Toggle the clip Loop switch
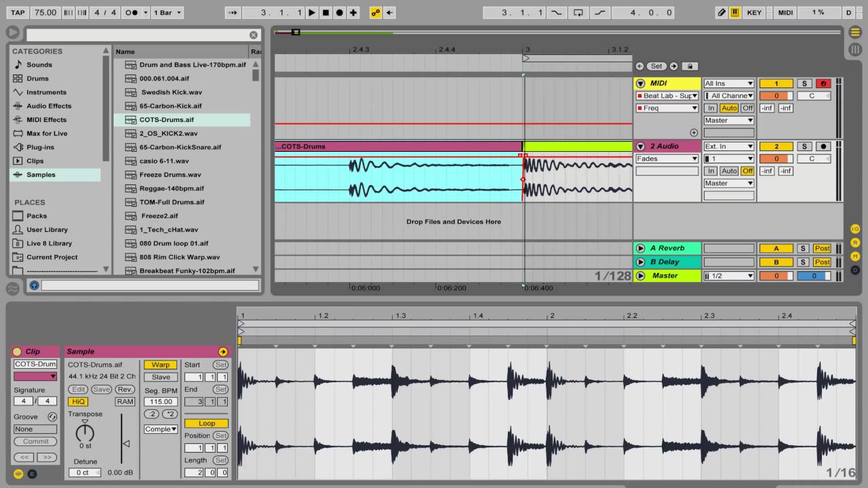The image size is (868, 488). [x=206, y=424]
